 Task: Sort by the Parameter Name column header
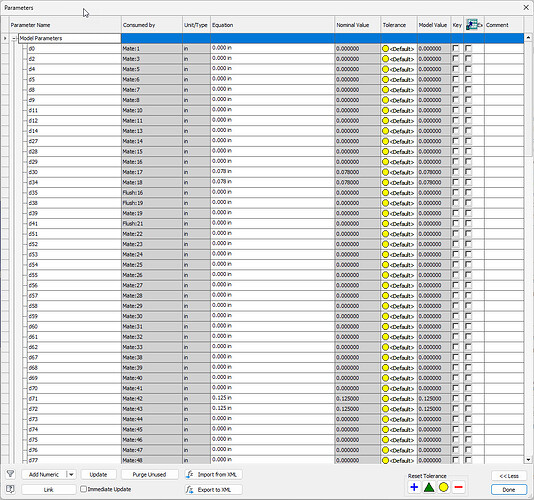(65, 25)
